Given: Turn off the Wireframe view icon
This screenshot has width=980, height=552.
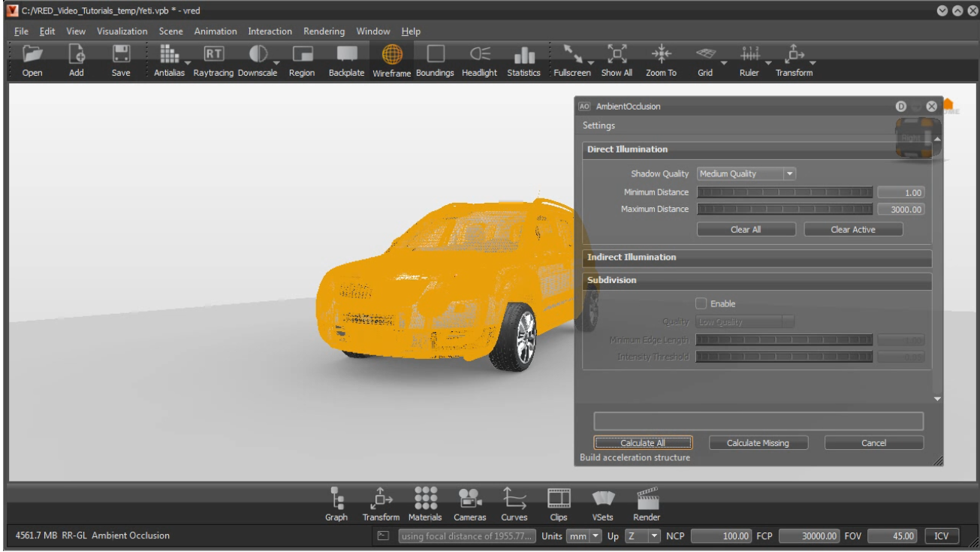Looking at the screenshot, I should point(393,54).
